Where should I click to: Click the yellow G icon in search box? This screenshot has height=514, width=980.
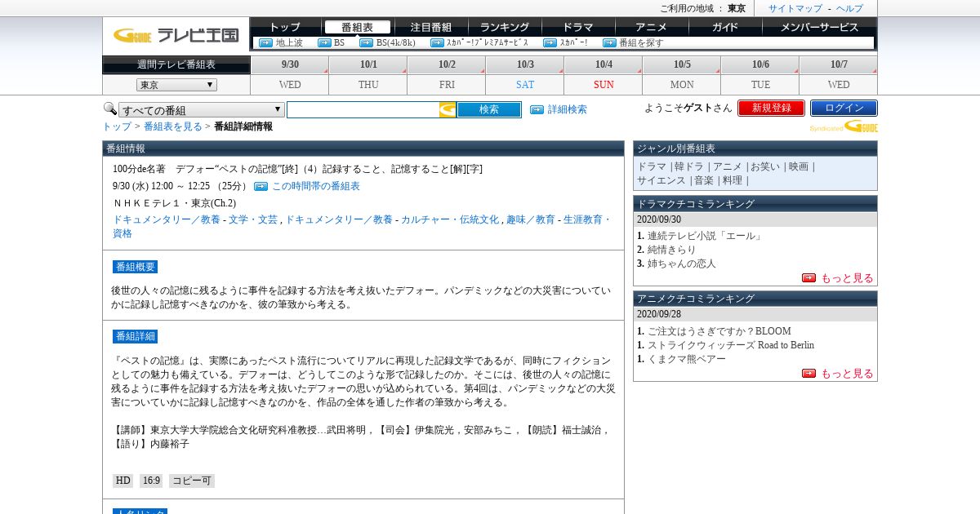448,109
